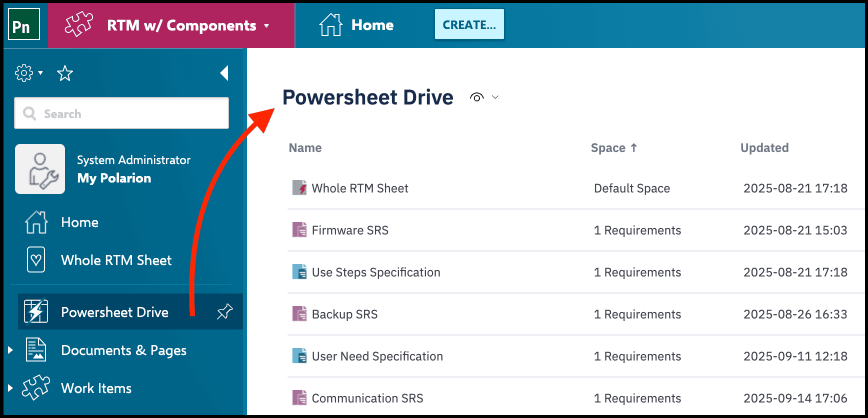Click the Communication SRS document icon
This screenshot has width=868, height=418.
(299, 397)
